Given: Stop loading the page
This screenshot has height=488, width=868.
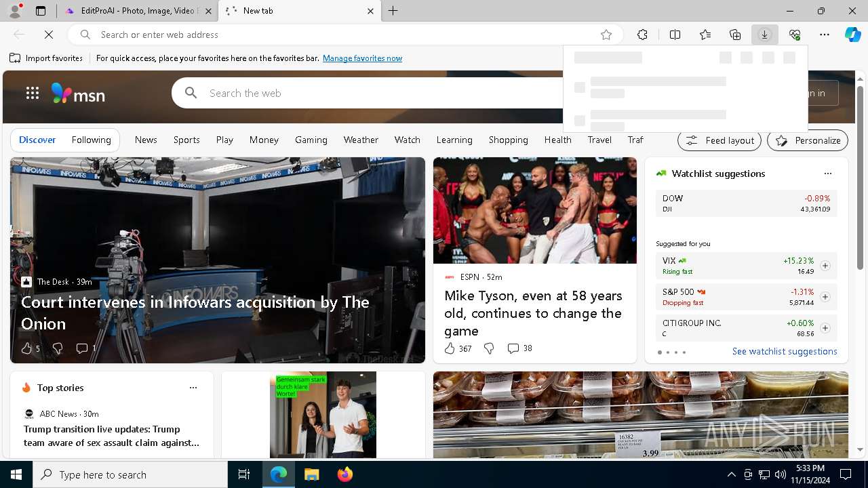Looking at the screenshot, I should (49, 35).
